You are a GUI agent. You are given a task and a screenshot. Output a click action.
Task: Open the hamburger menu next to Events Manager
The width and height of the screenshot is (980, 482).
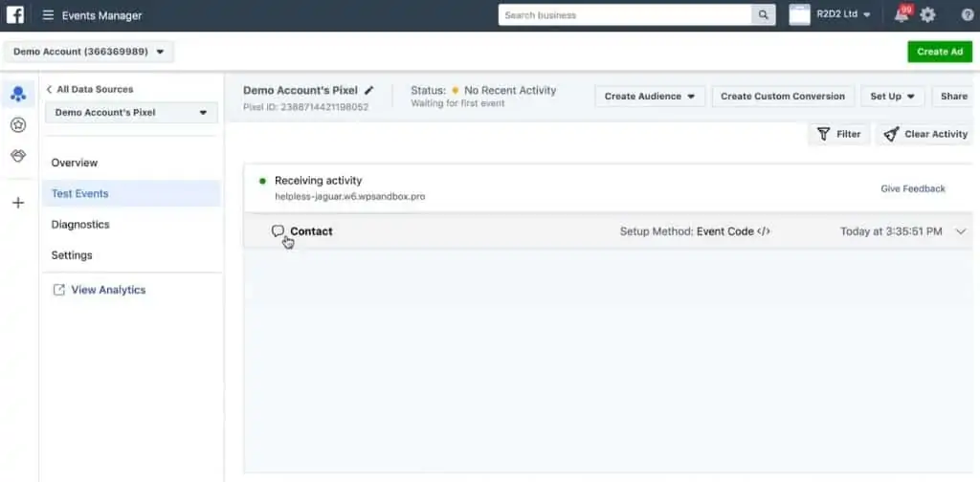coord(48,15)
